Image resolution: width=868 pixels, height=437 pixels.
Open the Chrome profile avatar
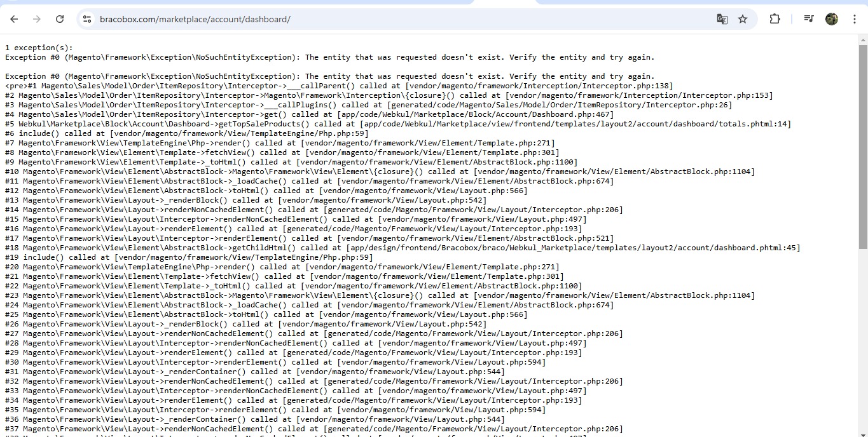[x=832, y=19]
